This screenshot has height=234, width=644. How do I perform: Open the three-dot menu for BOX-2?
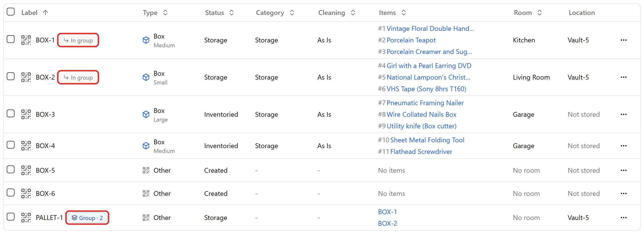pyautogui.click(x=623, y=77)
